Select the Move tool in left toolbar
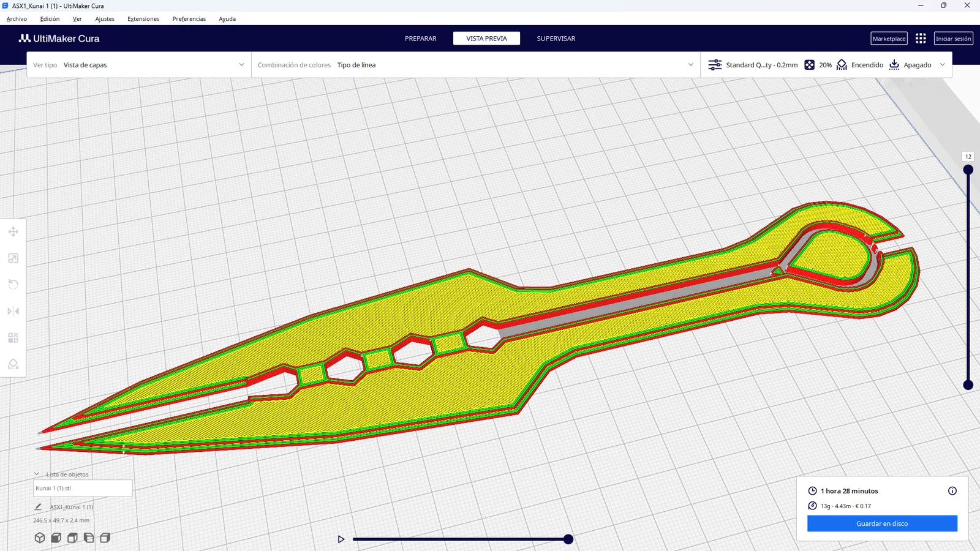This screenshot has width=980, height=551. tap(13, 231)
